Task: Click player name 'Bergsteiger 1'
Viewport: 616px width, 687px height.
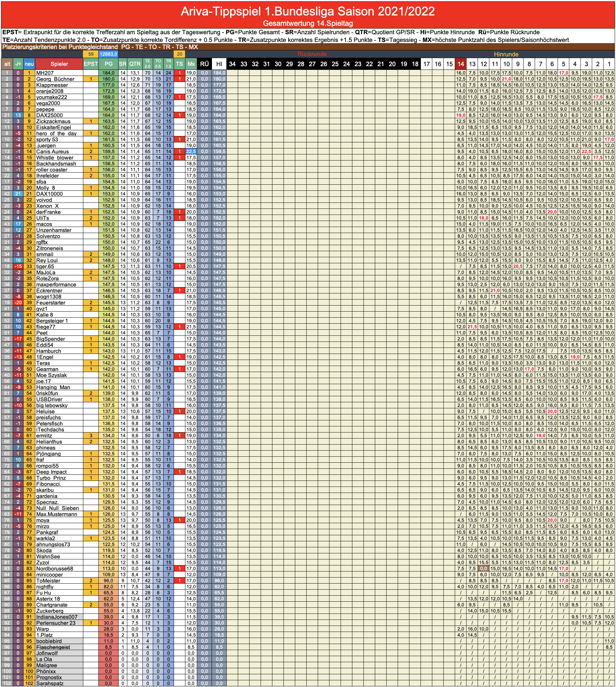Action: [x=52, y=320]
